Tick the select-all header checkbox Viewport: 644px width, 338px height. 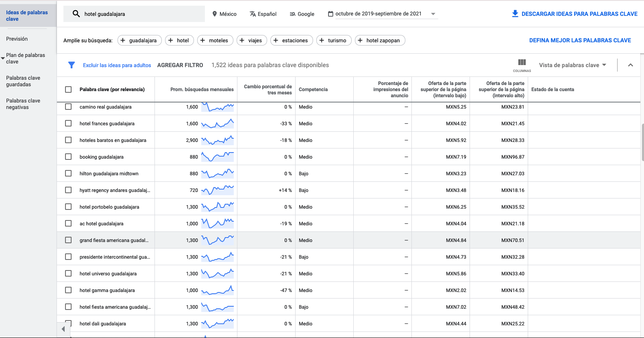(x=68, y=89)
